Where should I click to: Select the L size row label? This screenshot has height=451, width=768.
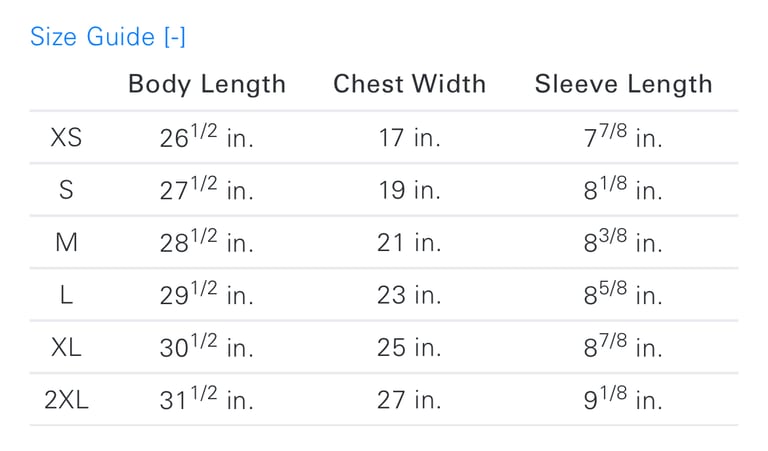point(66,295)
